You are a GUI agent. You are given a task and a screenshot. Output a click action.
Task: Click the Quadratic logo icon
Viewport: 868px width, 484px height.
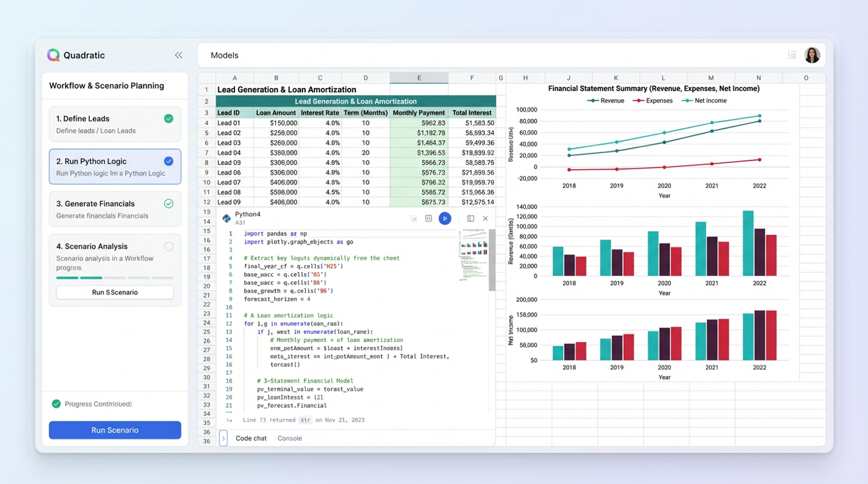(53, 55)
